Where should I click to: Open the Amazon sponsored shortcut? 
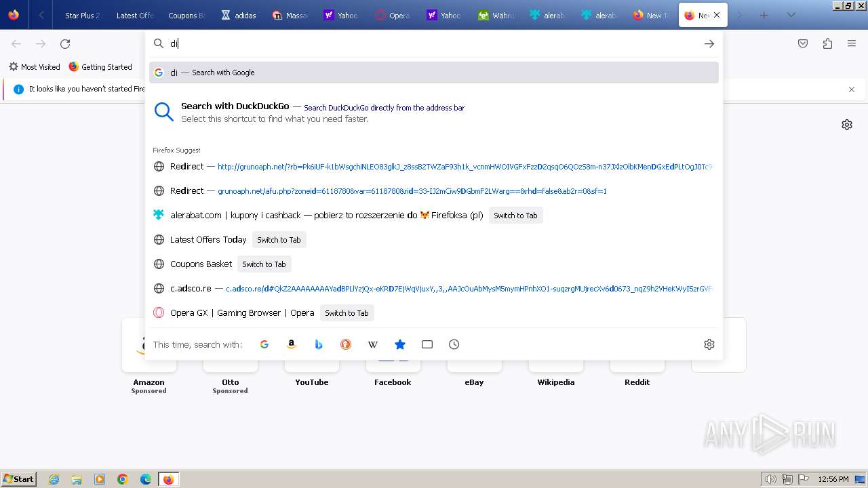pos(149,356)
